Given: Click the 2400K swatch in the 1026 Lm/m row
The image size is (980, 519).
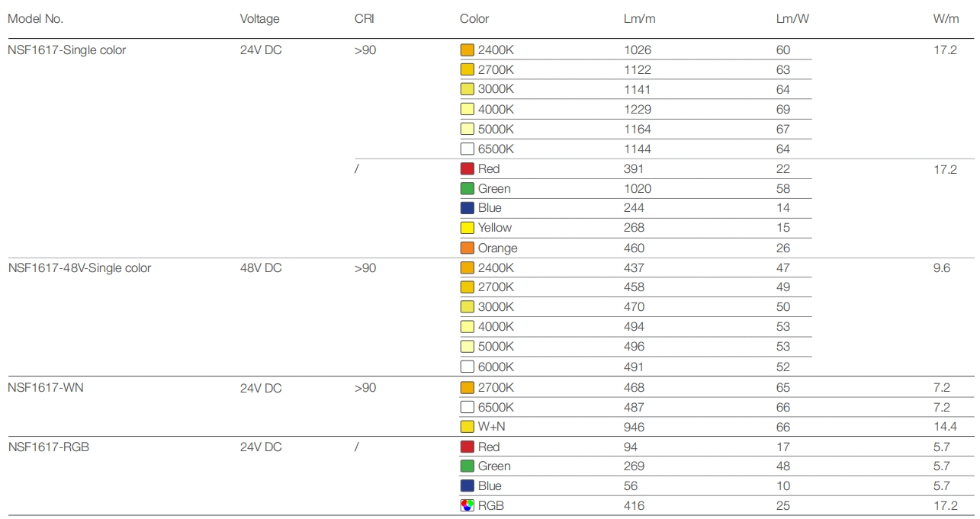Looking at the screenshot, I should click(468, 50).
